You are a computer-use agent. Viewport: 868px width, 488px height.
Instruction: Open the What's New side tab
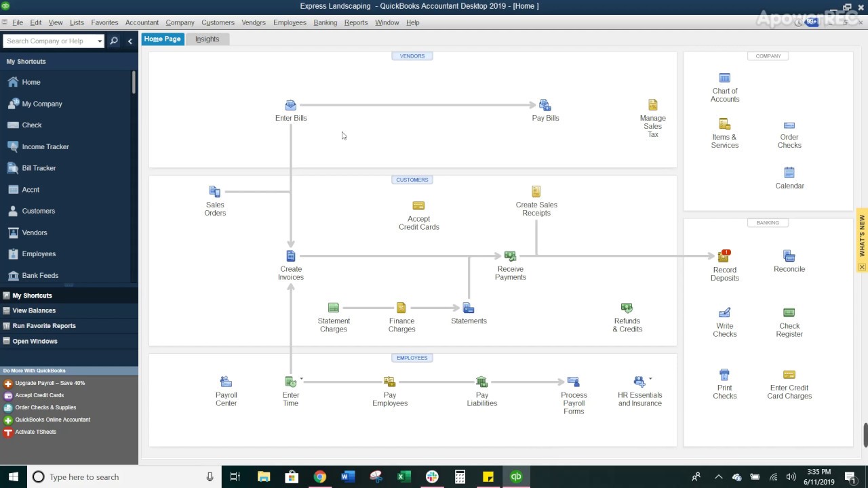click(x=863, y=235)
